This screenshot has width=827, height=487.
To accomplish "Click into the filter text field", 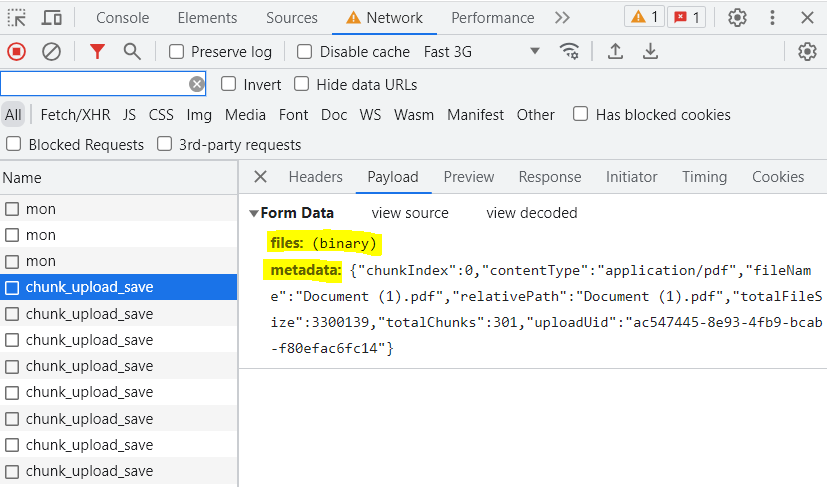I will [x=95, y=85].
